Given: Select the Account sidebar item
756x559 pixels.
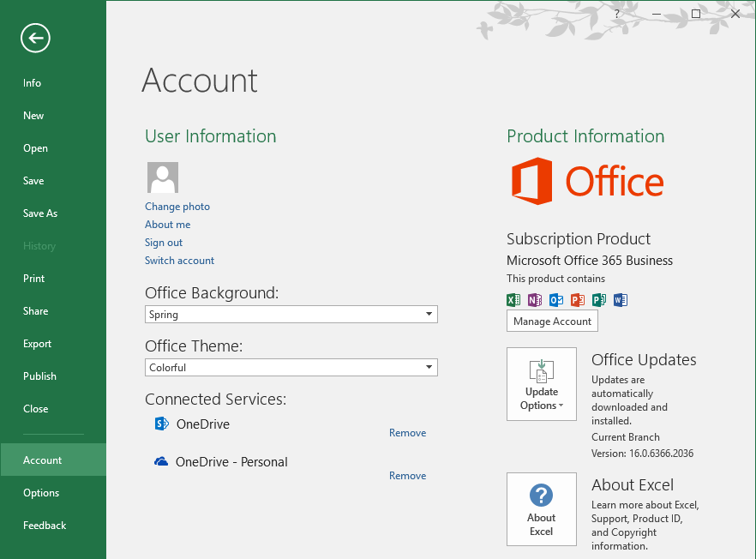Looking at the screenshot, I should click(53, 460).
